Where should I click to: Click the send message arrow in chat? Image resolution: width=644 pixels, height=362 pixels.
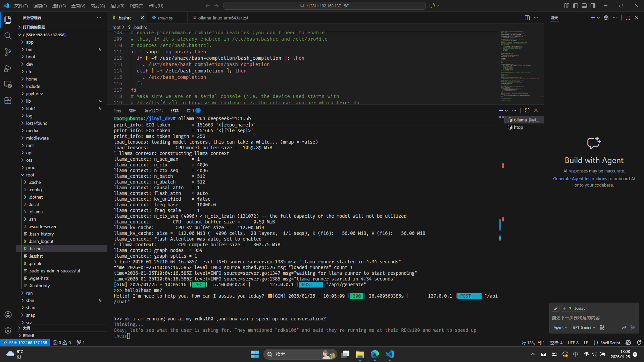633,327
